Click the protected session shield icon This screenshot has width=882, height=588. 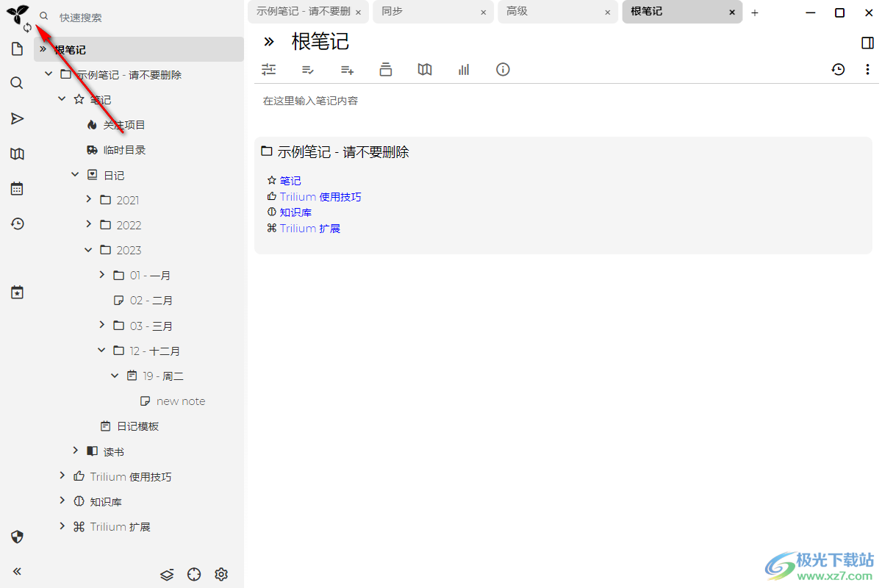17,537
